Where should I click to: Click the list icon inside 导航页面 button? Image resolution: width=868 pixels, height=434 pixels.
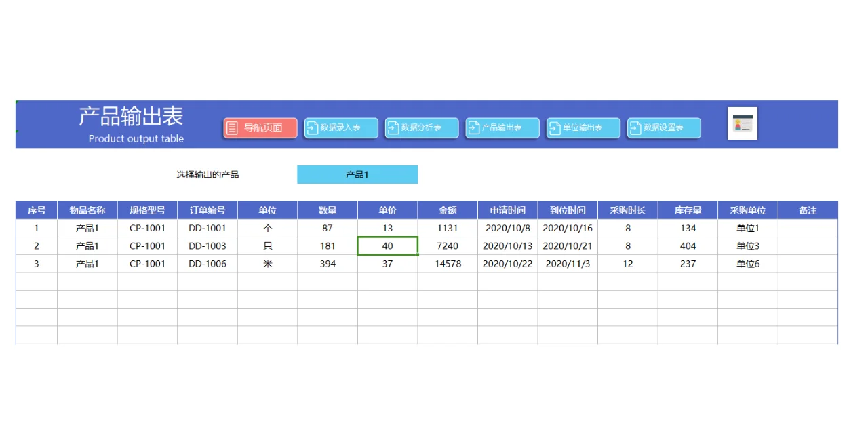(x=232, y=127)
